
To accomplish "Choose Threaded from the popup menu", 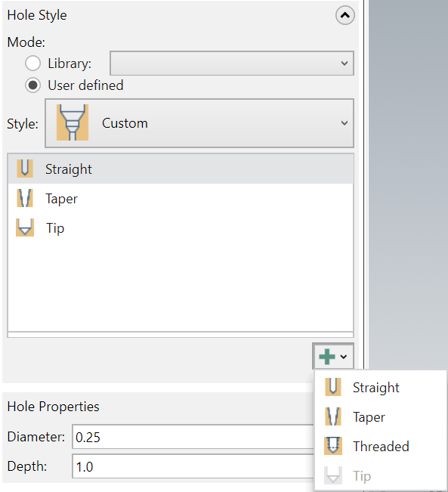I will click(x=381, y=446).
